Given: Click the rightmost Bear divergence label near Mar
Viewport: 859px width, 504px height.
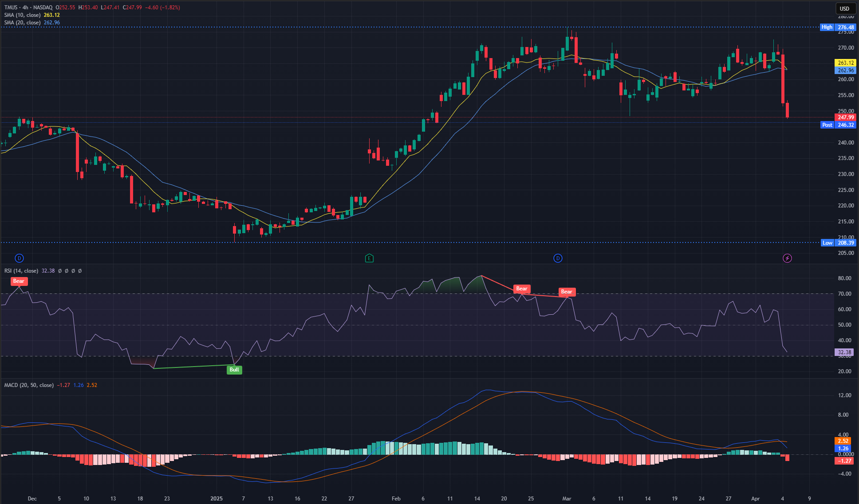Looking at the screenshot, I should pyautogui.click(x=566, y=292).
